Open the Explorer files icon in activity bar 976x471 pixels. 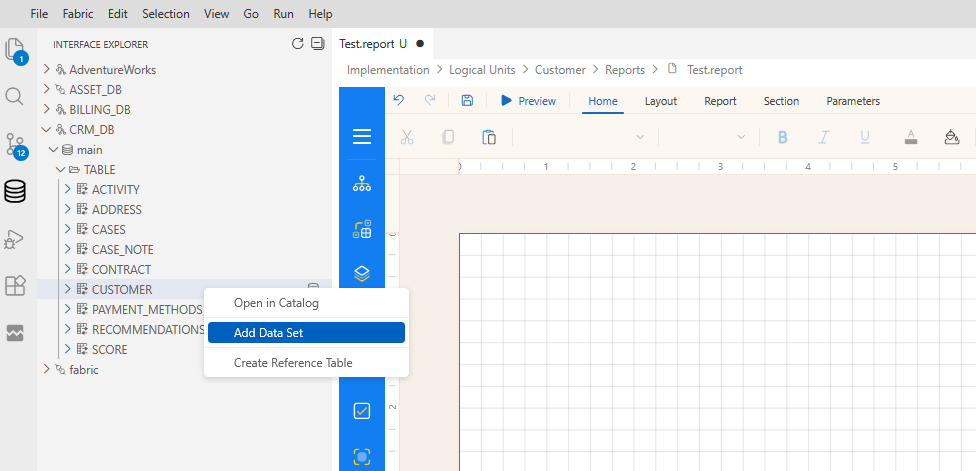15,49
